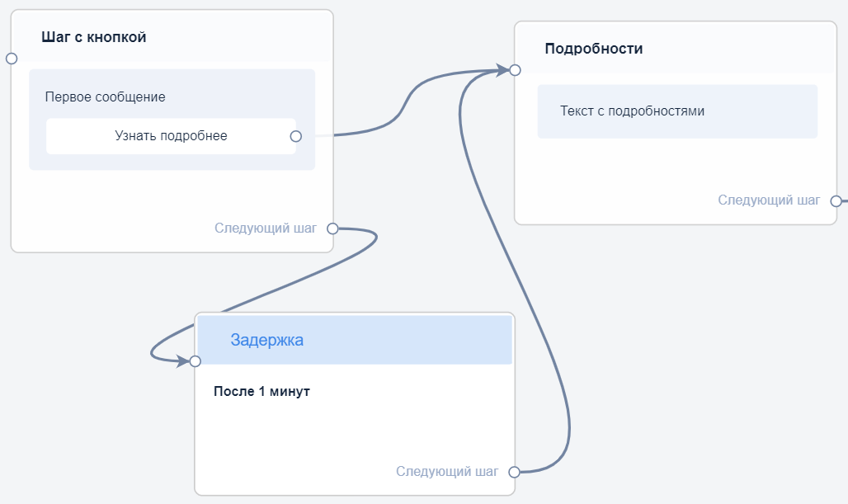Click the output connector of "Узнать подробнее" button
This screenshot has height=504, width=848.
pos(295,136)
